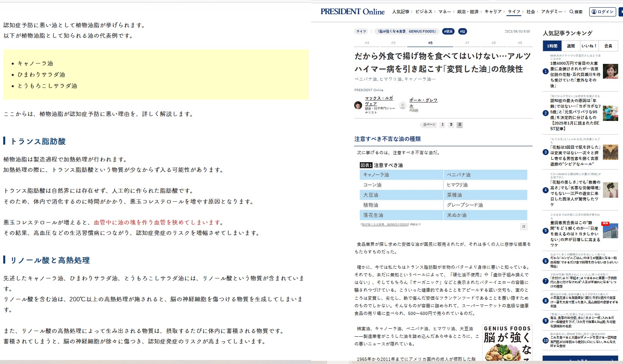
Task: Click マックス・ルガヴェア author avatar photo
Action: [x=358, y=105]
